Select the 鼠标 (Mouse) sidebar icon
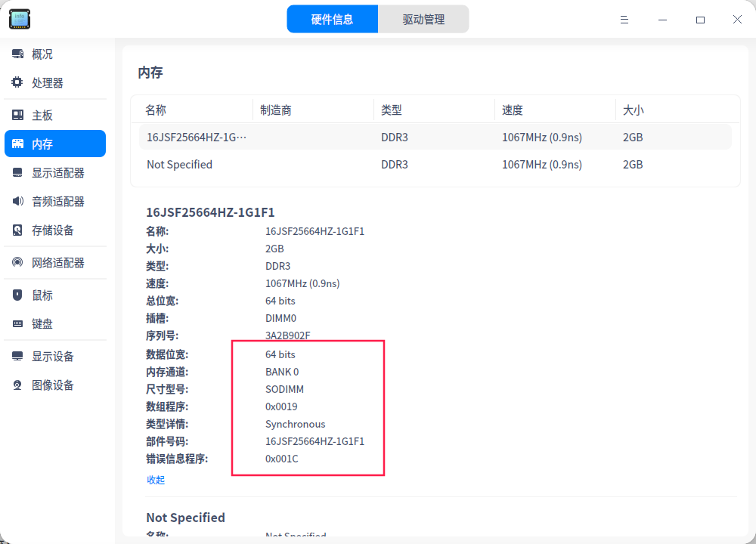756x544 pixels. (17, 295)
